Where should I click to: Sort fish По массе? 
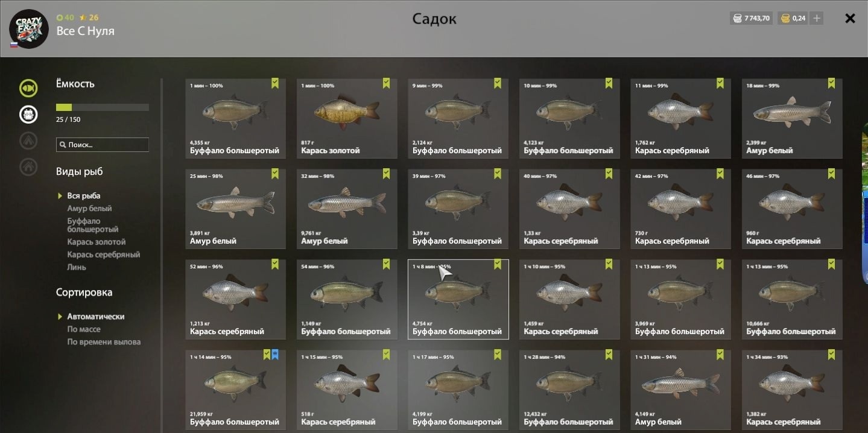click(x=84, y=329)
